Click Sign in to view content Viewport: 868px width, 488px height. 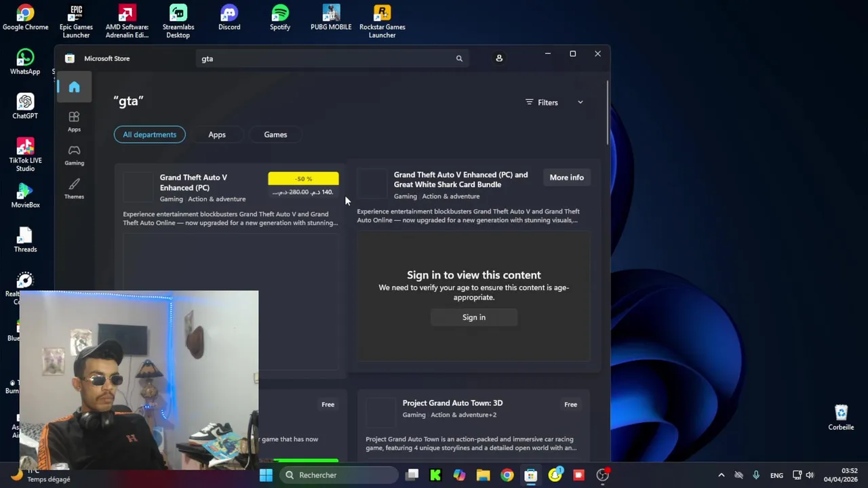tap(474, 317)
